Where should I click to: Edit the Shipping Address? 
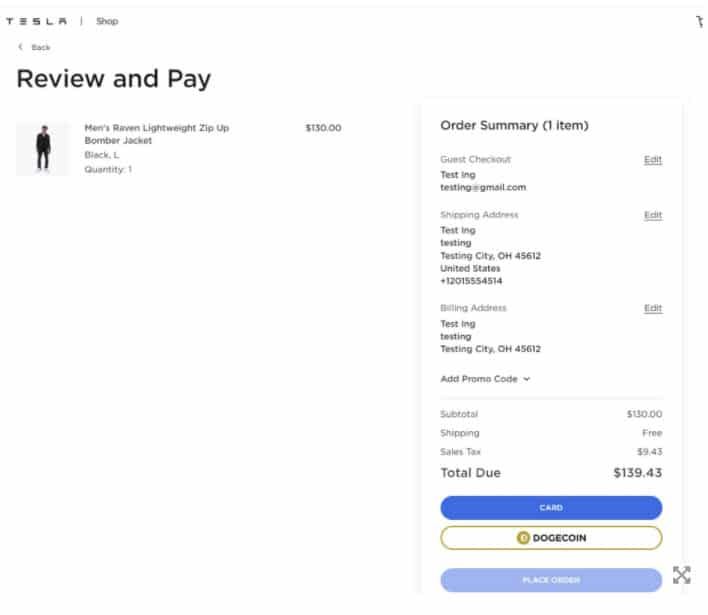pyautogui.click(x=653, y=215)
